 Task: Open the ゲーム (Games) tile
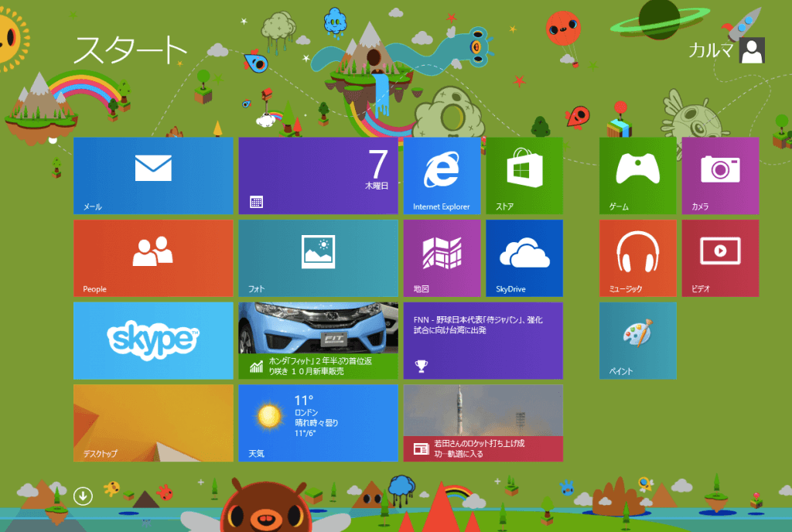(x=638, y=176)
